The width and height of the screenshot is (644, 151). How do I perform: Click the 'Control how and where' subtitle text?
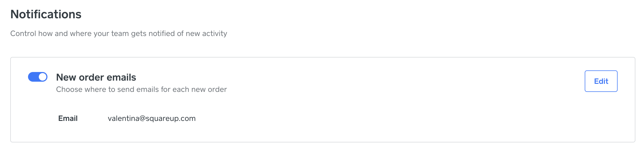click(x=119, y=33)
